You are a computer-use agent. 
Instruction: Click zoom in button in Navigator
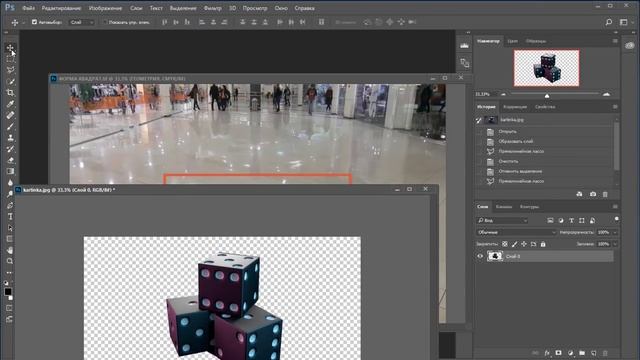pyautogui.click(x=606, y=94)
